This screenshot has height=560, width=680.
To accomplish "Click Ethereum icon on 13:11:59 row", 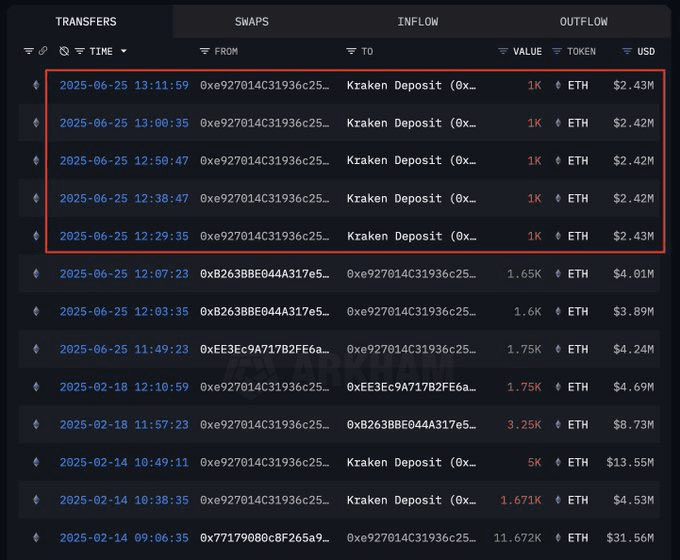I will [37, 86].
